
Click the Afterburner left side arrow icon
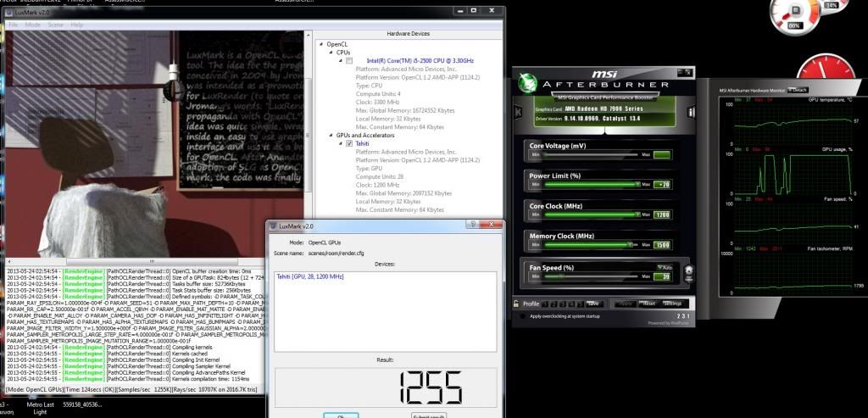[518, 111]
